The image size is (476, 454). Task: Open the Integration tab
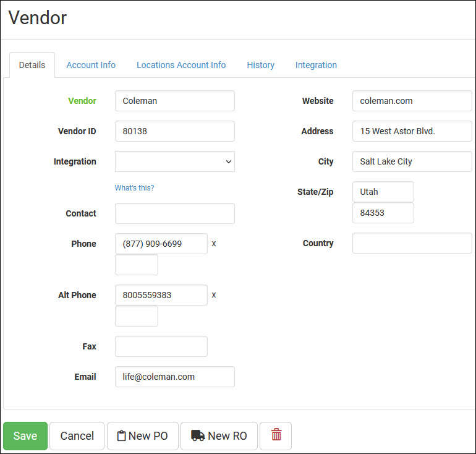coord(316,65)
